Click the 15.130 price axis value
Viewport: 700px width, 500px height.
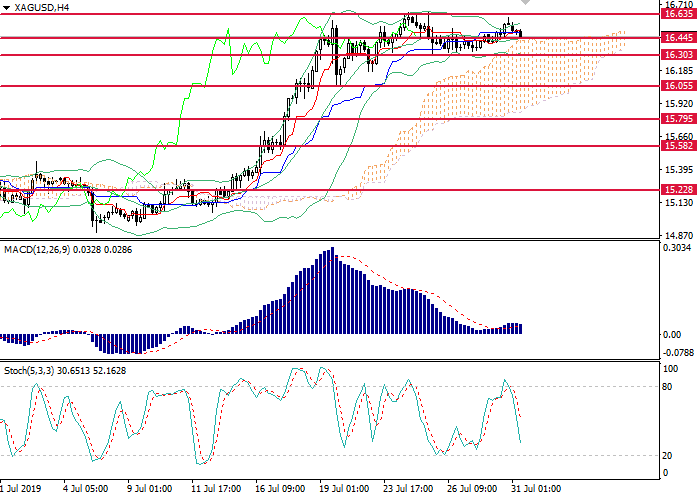point(679,203)
